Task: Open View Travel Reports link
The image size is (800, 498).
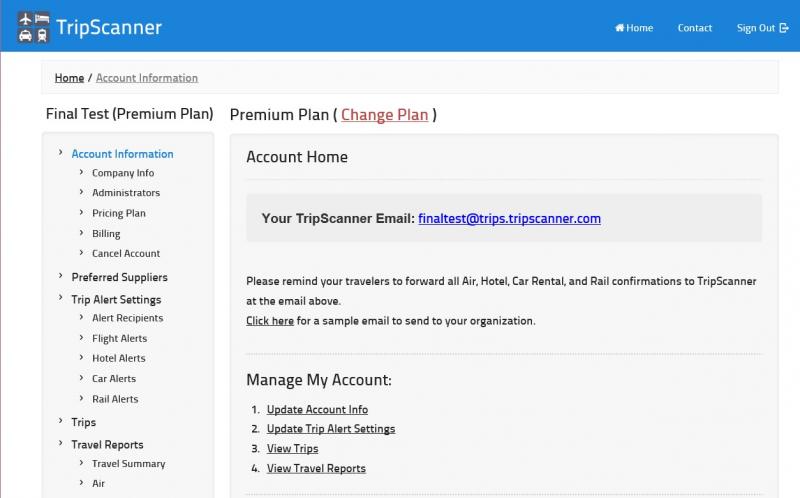Action: [x=316, y=468]
